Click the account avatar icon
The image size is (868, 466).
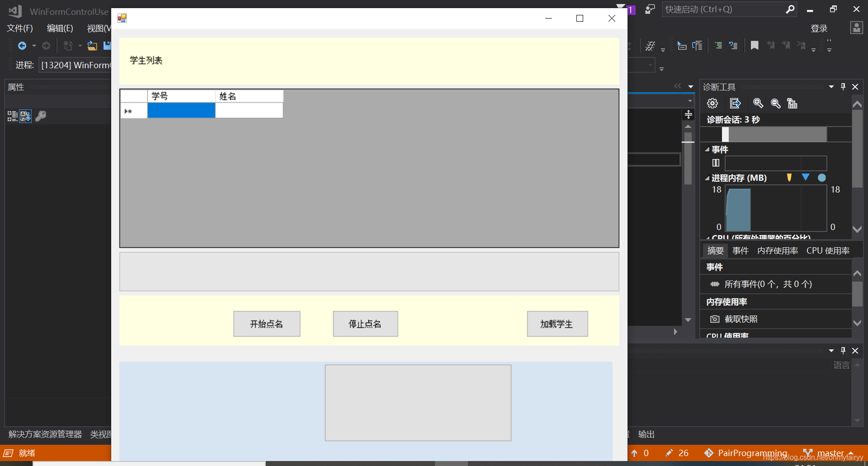857,28
